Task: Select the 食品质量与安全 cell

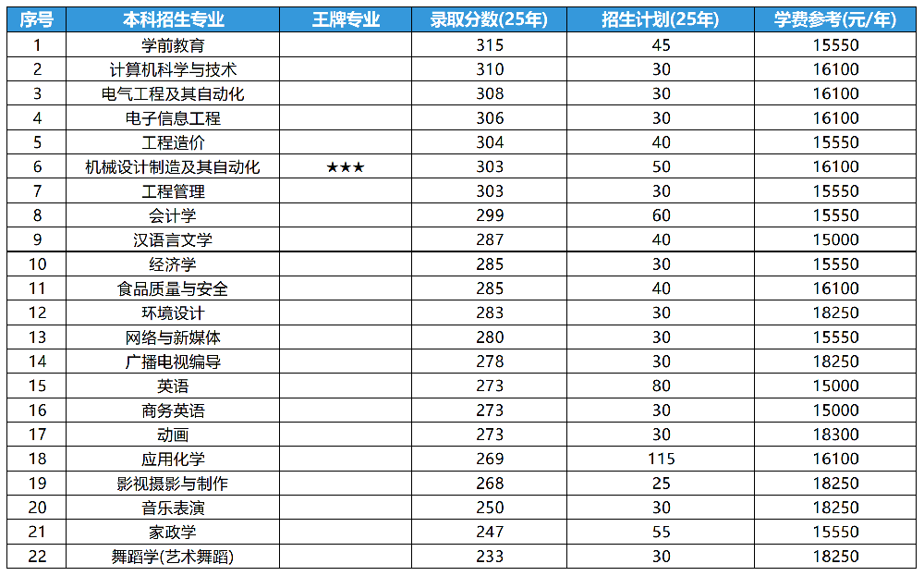Action: point(173,288)
